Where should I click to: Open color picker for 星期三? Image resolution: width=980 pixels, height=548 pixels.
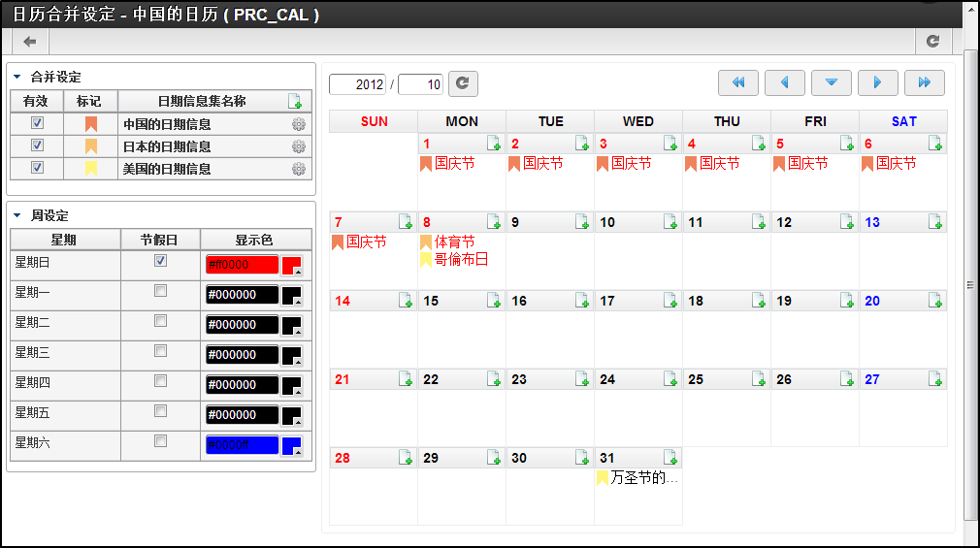pos(292,355)
